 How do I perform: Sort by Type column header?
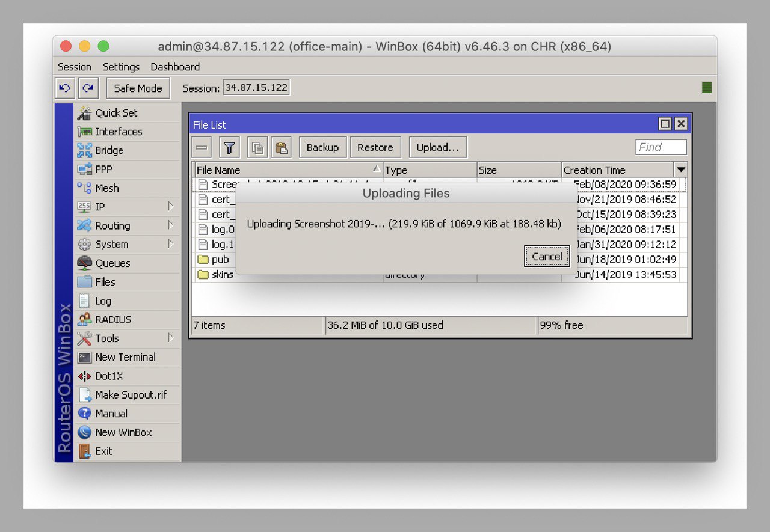tap(430, 170)
